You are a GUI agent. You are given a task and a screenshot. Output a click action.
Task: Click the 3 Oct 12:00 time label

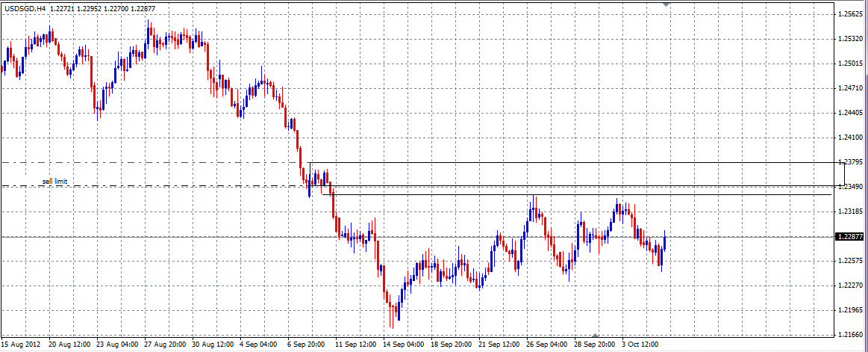pyautogui.click(x=640, y=345)
